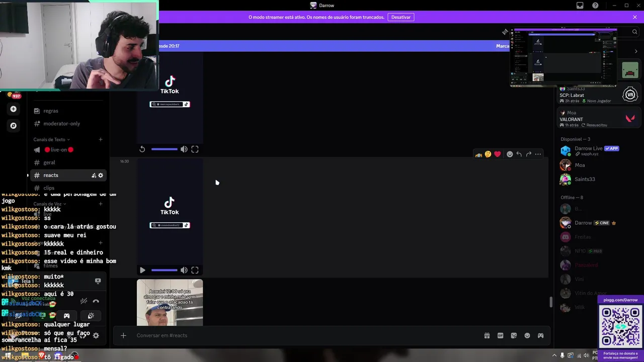Disconnect from the voice channel
Viewport: 644px width, 362px height.
tap(96, 301)
